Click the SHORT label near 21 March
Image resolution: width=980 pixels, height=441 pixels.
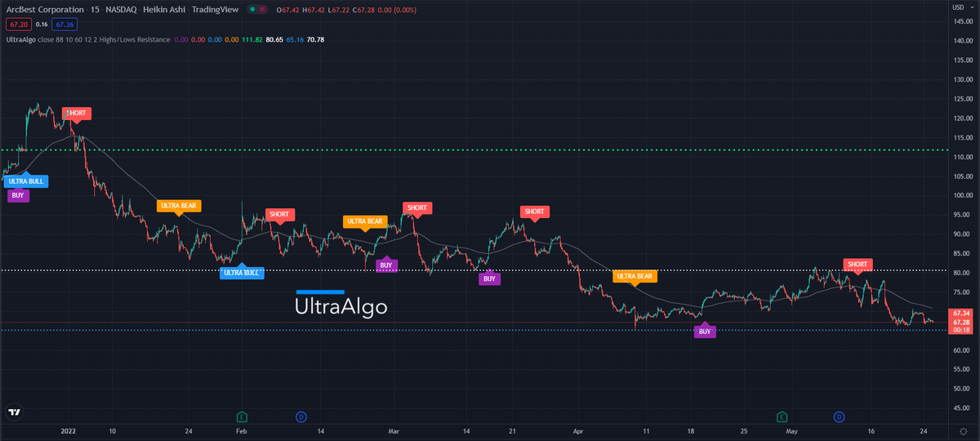(534, 212)
